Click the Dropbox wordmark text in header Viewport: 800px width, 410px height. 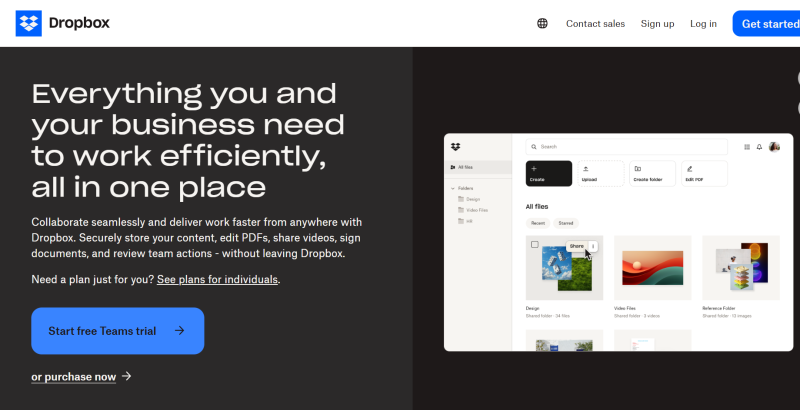pos(79,23)
